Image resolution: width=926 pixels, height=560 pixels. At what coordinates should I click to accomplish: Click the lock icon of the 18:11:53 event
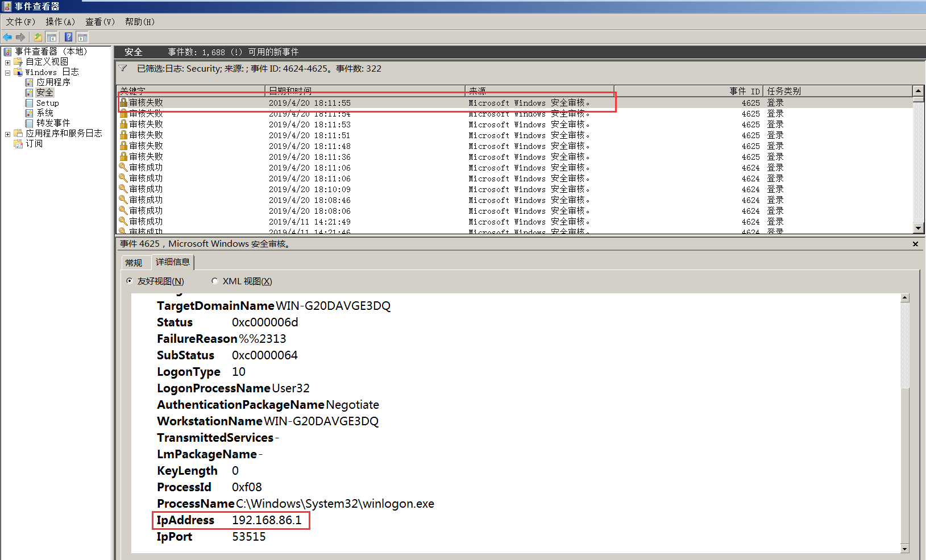tap(123, 124)
